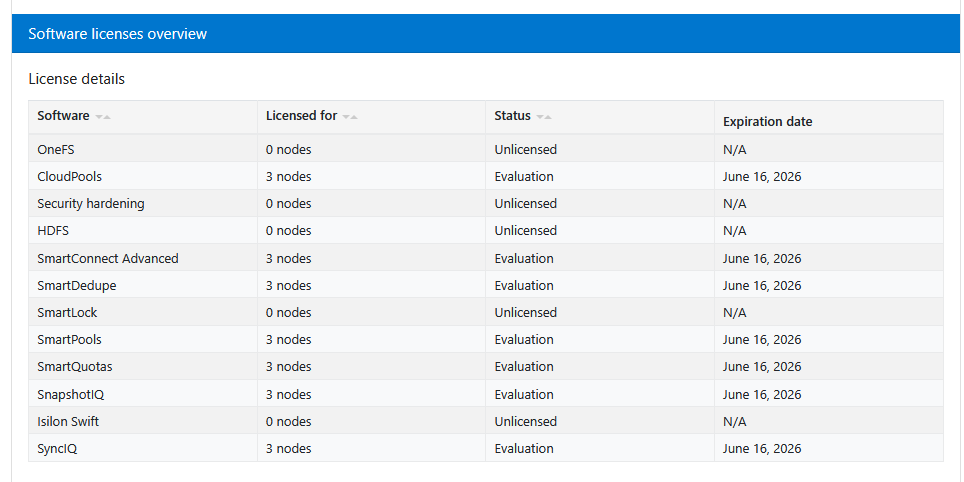
Task: Click SmartQuotas Evaluation status
Action: (x=524, y=366)
